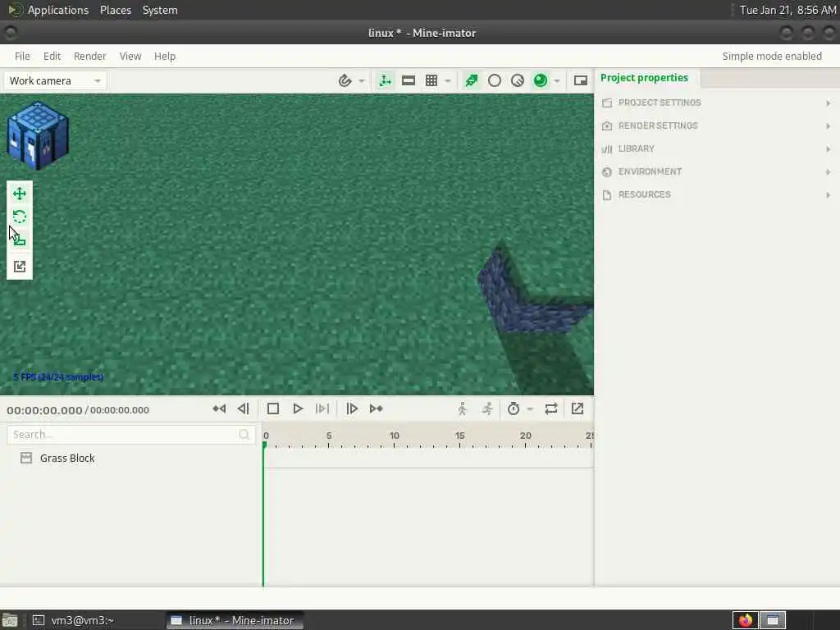
Task: Toggle the snap magnet icon
Action: point(345,81)
